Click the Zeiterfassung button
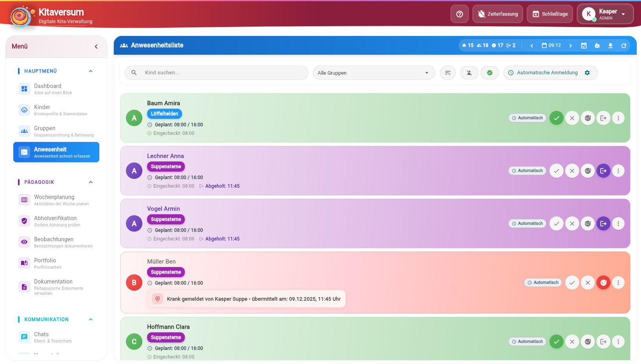Viewport: 641px width, 364px height. tap(497, 14)
